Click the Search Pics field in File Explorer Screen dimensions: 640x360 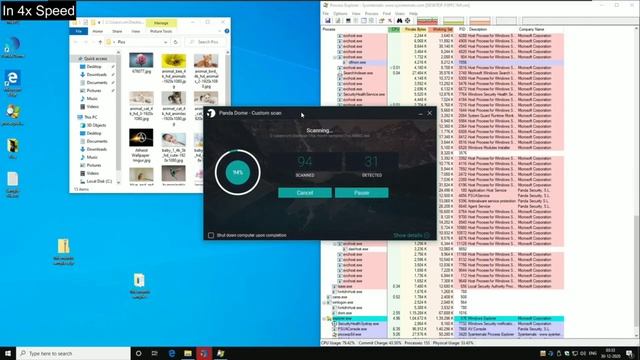(x=207, y=42)
